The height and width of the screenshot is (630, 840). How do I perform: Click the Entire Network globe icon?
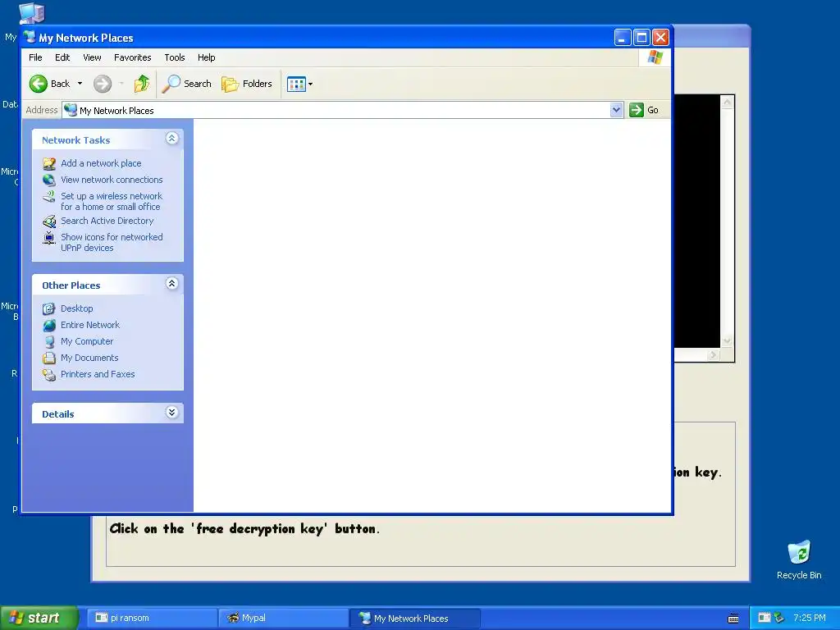[x=49, y=325]
